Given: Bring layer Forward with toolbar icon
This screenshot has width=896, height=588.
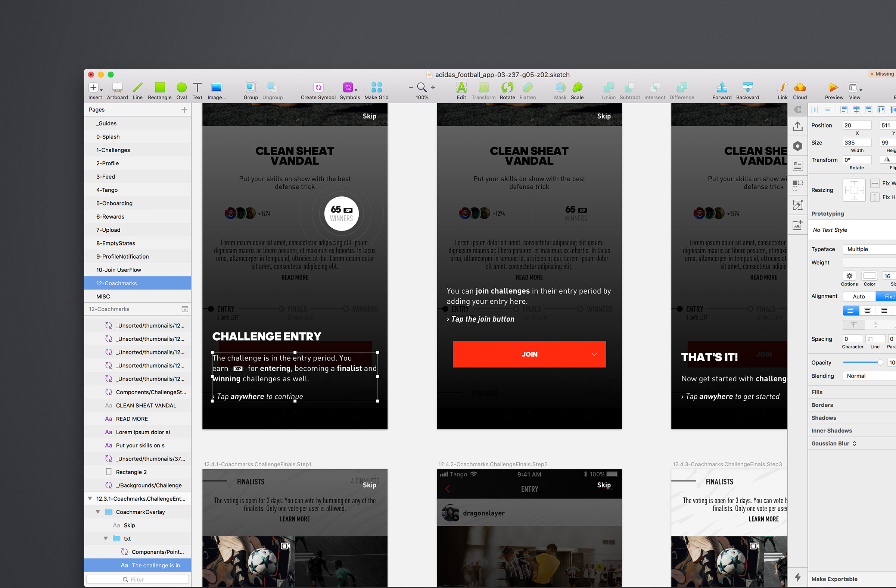Looking at the screenshot, I should coord(721,88).
